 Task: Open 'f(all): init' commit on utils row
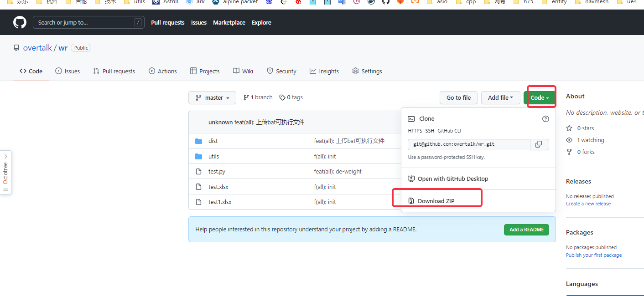tap(325, 156)
